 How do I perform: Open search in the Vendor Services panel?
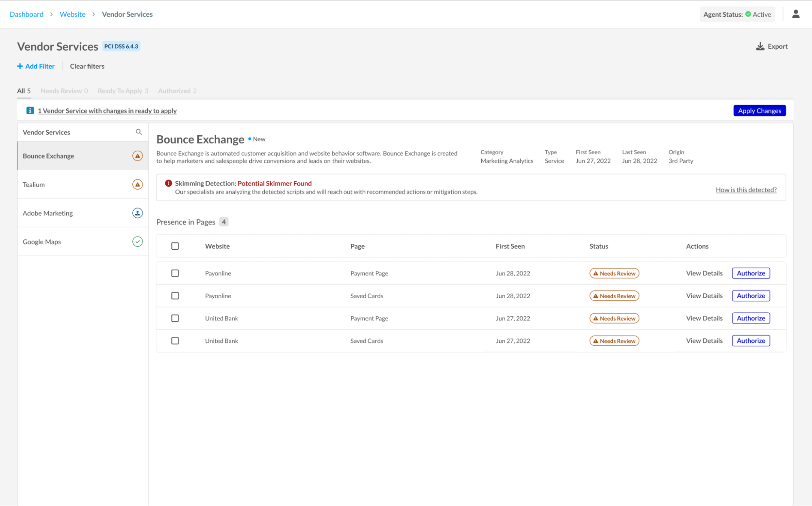[139, 132]
